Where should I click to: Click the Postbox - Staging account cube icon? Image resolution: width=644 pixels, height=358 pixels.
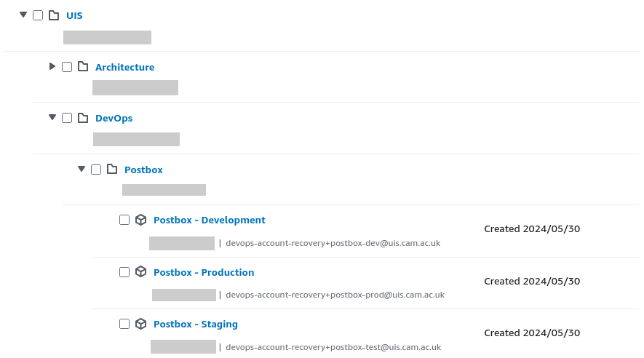pyautogui.click(x=141, y=324)
